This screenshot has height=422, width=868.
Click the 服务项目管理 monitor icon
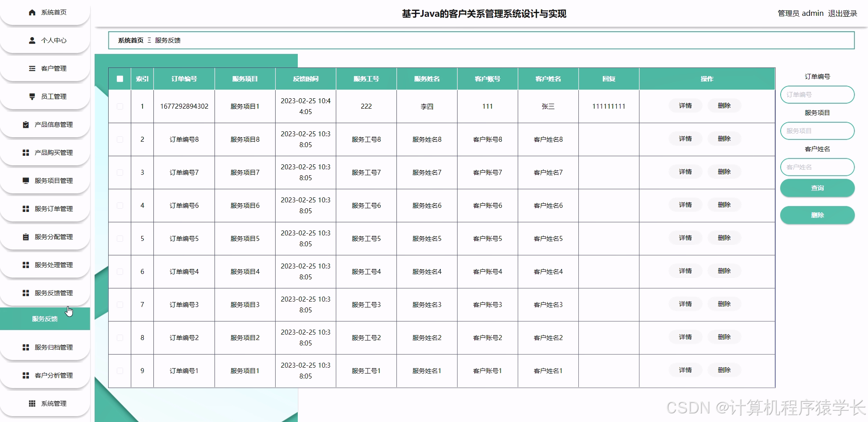pyautogui.click(x=26, y=181)
